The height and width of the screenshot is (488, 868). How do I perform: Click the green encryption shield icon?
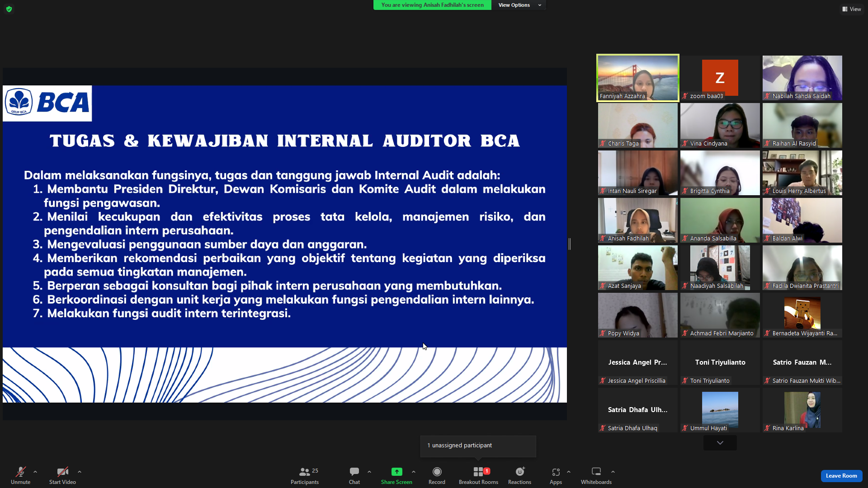click(x=9, y=9)
